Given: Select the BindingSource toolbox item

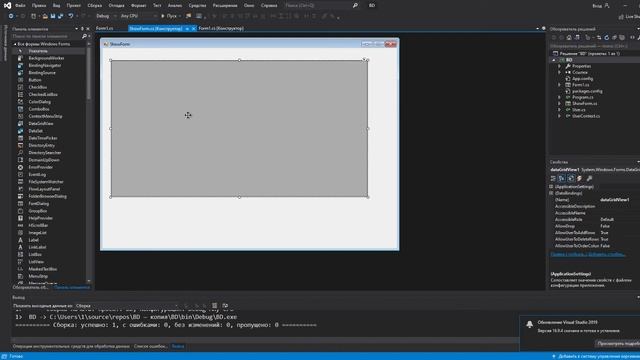Looking at the screenshot, I should pos(42,73).
